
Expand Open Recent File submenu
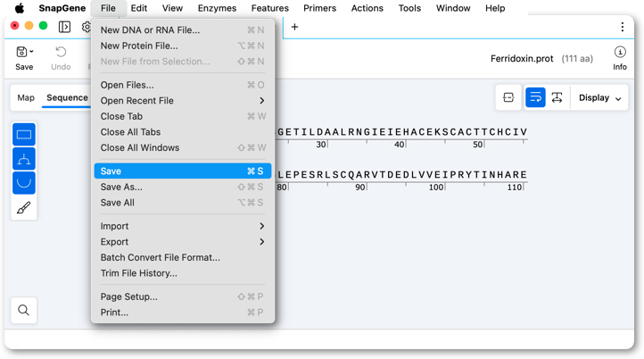click(x=182, y=100)
